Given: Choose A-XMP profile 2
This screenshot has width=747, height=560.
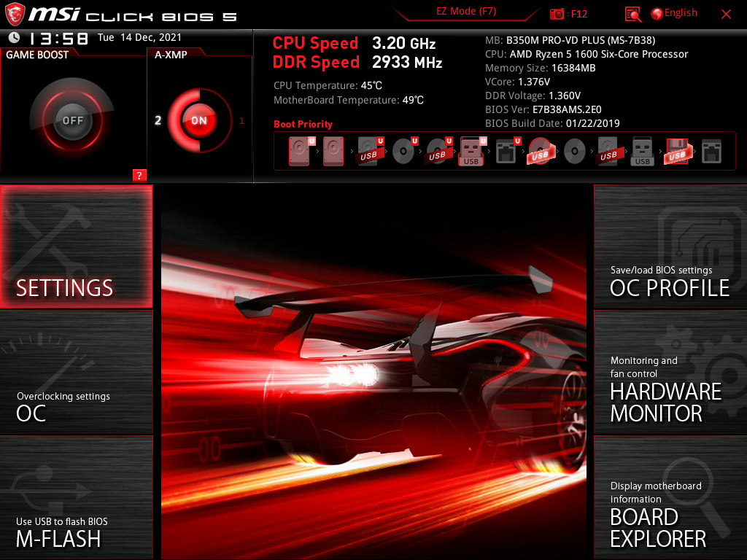Looking at the screenshot, I should (x=158, y=120).
